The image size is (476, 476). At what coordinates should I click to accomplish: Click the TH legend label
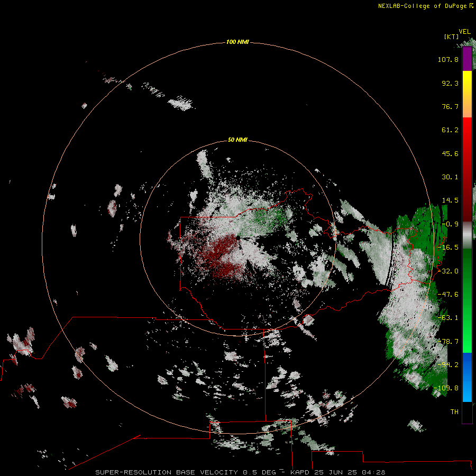coord(454,412)
